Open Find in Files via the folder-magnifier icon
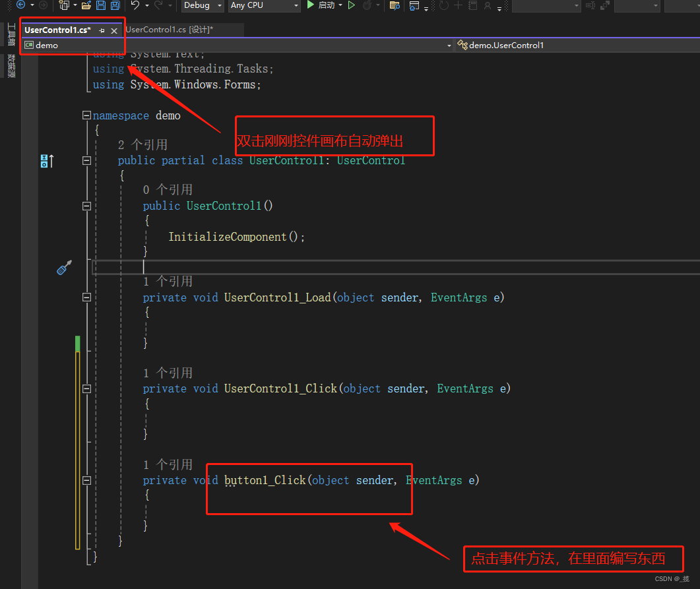Screen dimensions: 700x589 (394, 7)
